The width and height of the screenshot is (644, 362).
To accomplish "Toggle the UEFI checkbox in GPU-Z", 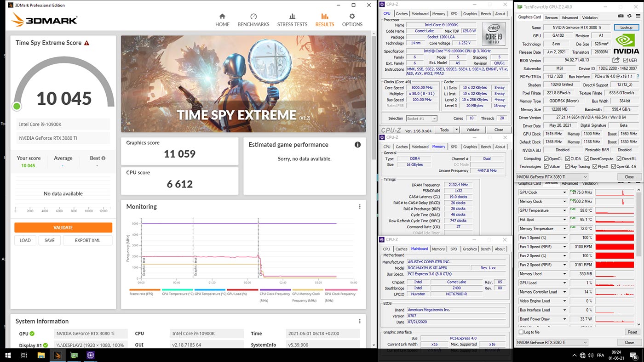I will pos(626,60).
